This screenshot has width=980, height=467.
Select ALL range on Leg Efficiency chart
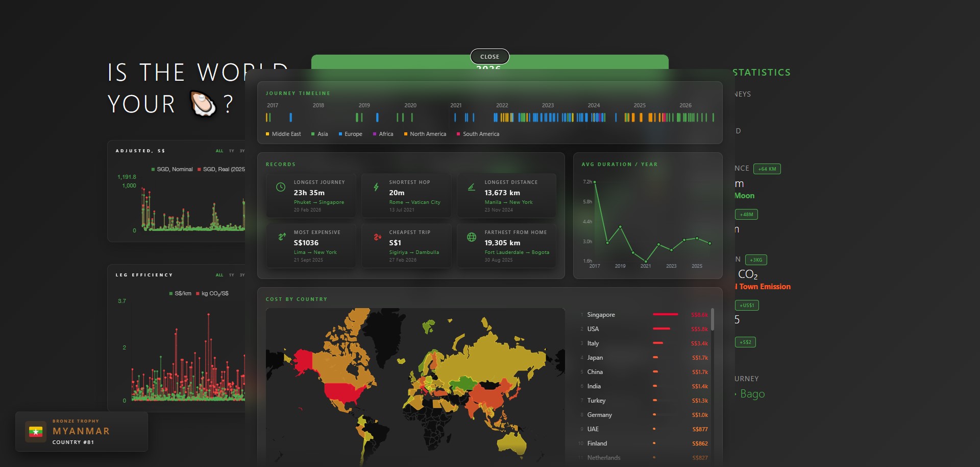[219, 275]
